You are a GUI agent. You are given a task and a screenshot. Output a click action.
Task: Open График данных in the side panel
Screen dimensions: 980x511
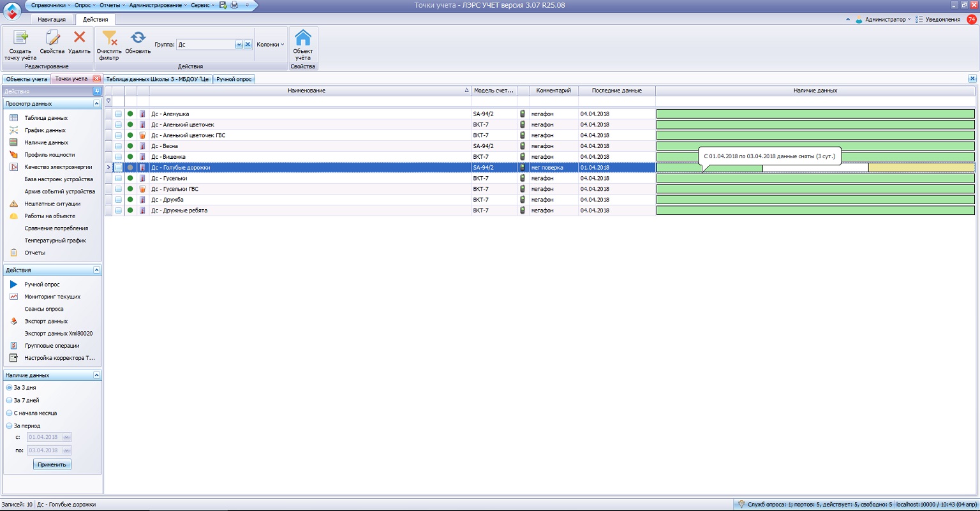point(45,130)
